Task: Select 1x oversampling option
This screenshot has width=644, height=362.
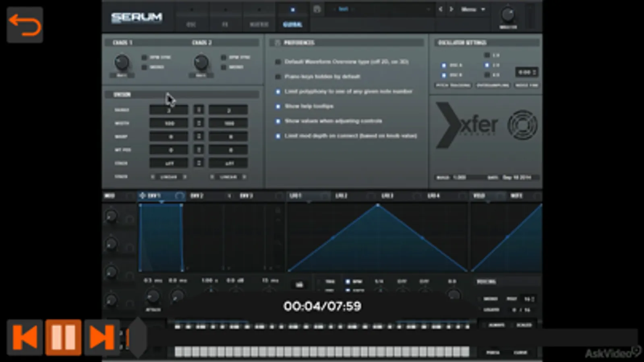Action: [487, 55]
